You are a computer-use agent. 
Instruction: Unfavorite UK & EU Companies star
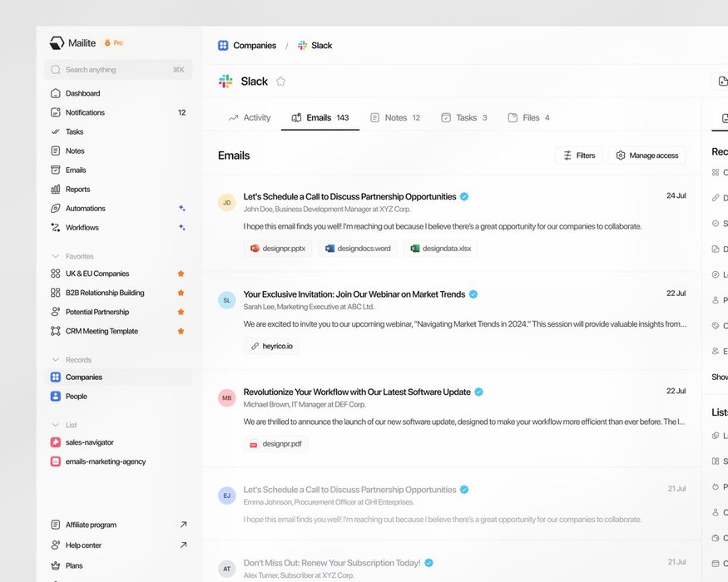click(181, 274)
